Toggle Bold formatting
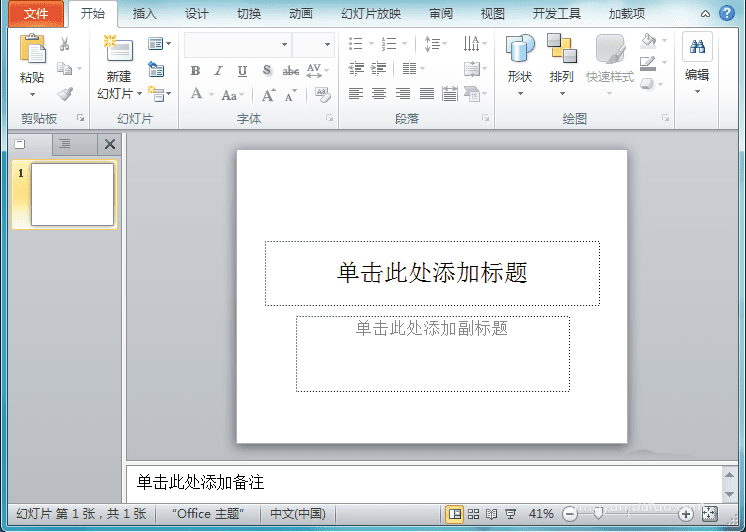Image resolution: width=746 pixels, height=532 pixels. [x=195, y=71]
